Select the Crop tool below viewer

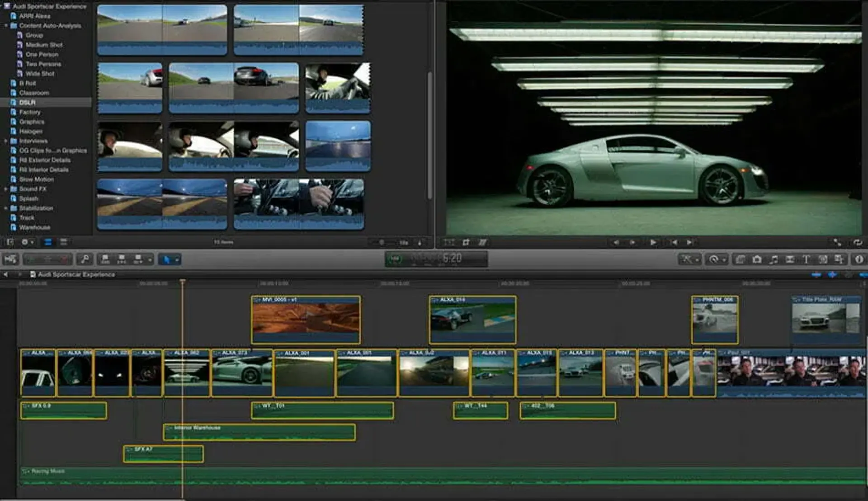pyautogui.click(x=466, y=242)
